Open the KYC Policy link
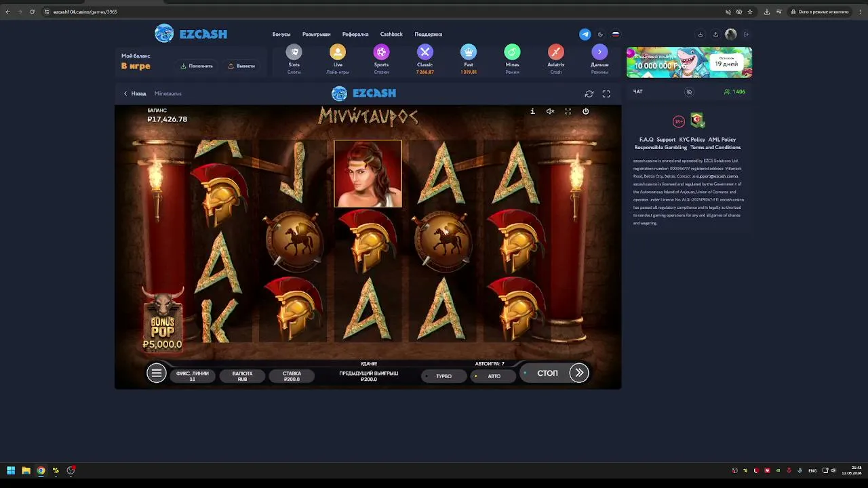This screenshot has width=868, height=488. pyautogui.click(x=692, y=140)
